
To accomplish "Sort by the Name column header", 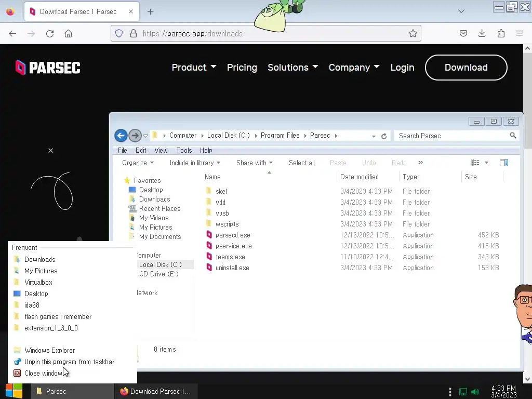I will (212, 177).
